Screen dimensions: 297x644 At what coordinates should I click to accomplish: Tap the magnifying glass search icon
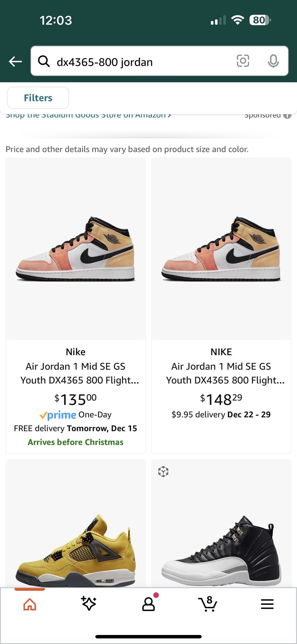coord(44,61)
